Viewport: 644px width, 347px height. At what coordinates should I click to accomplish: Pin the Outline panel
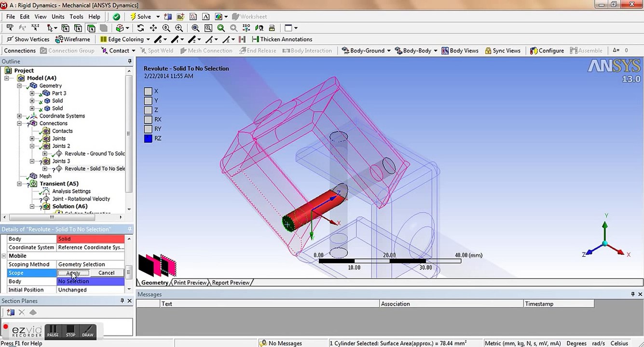(129, 61)
